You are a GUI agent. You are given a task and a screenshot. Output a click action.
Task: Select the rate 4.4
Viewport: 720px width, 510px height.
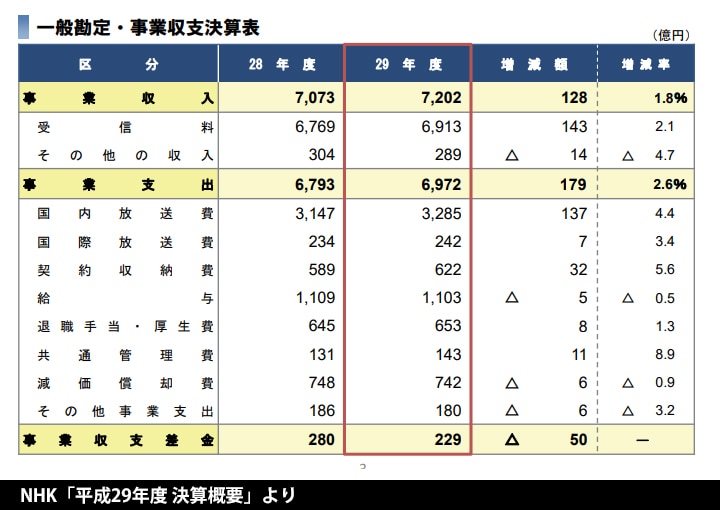click(x=664, y=213)
